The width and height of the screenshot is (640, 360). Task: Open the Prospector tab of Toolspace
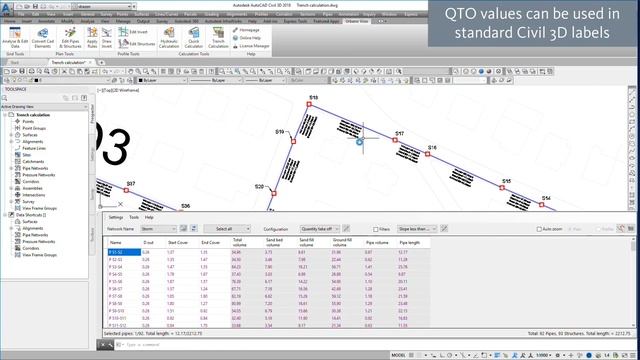tap(92, 113)
